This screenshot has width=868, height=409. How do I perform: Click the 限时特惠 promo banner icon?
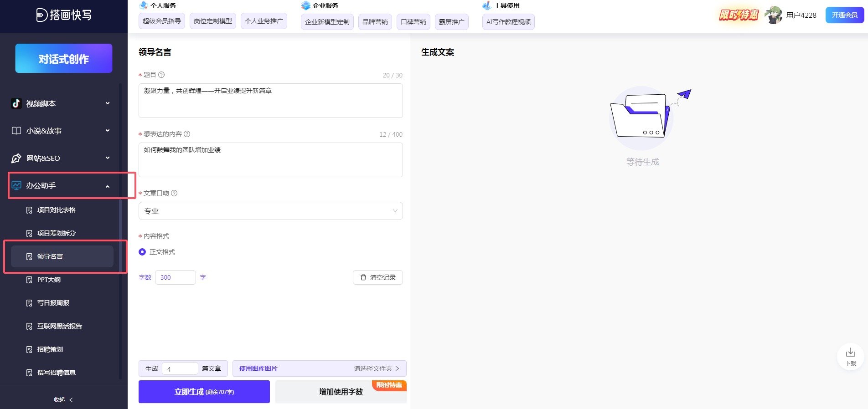(739, 15)
